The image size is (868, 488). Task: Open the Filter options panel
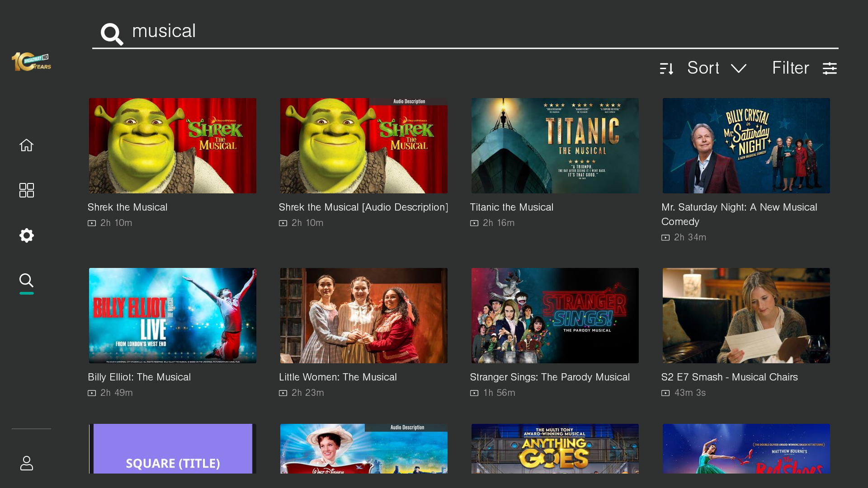(x=790, y=68)
